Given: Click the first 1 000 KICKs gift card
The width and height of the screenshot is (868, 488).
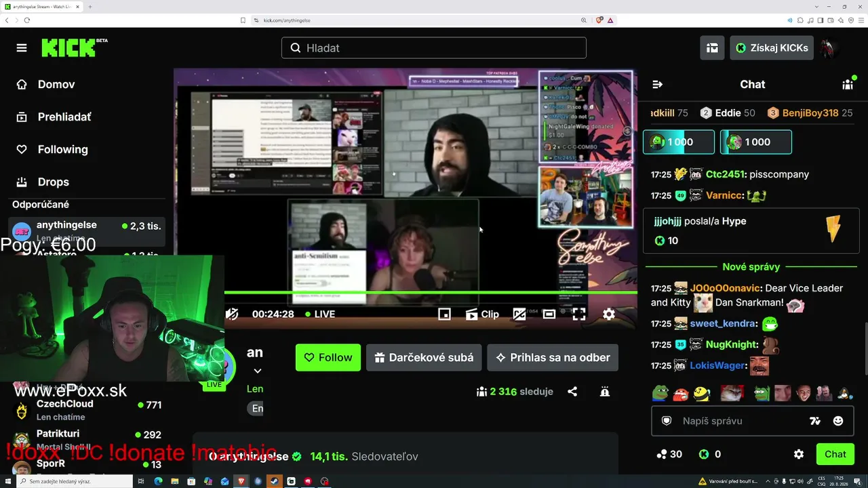Looking at the screenshot, I should tap(679, 142).
